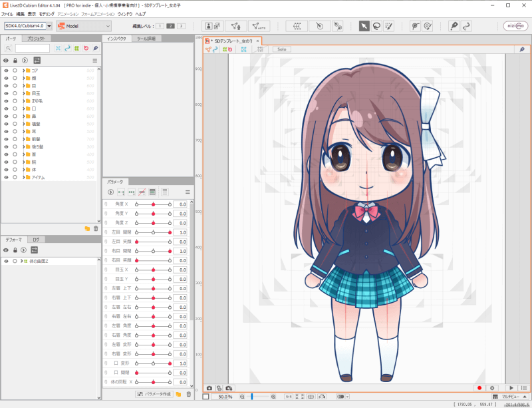Image resolution: width=532 pixels, height=408 pixels.
Task: Toggle the lock circle for the 後ろ髪 part
Action: pos(15,146)
